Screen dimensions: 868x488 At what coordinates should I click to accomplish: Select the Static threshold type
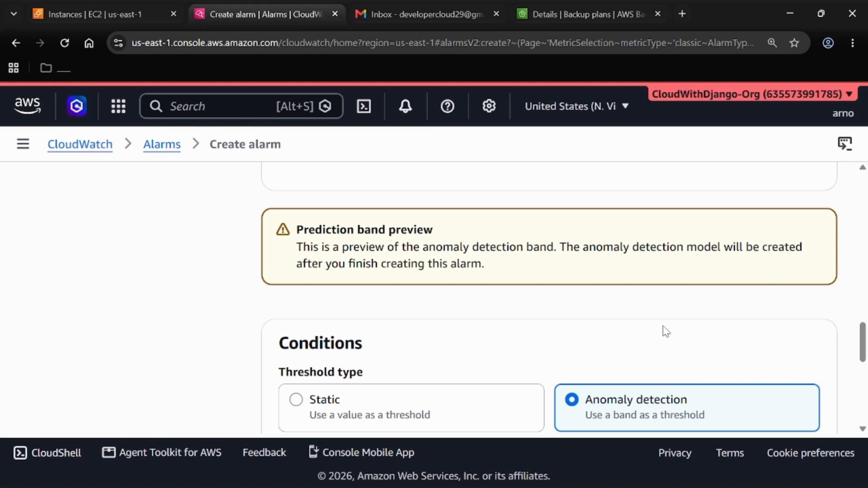411,408
